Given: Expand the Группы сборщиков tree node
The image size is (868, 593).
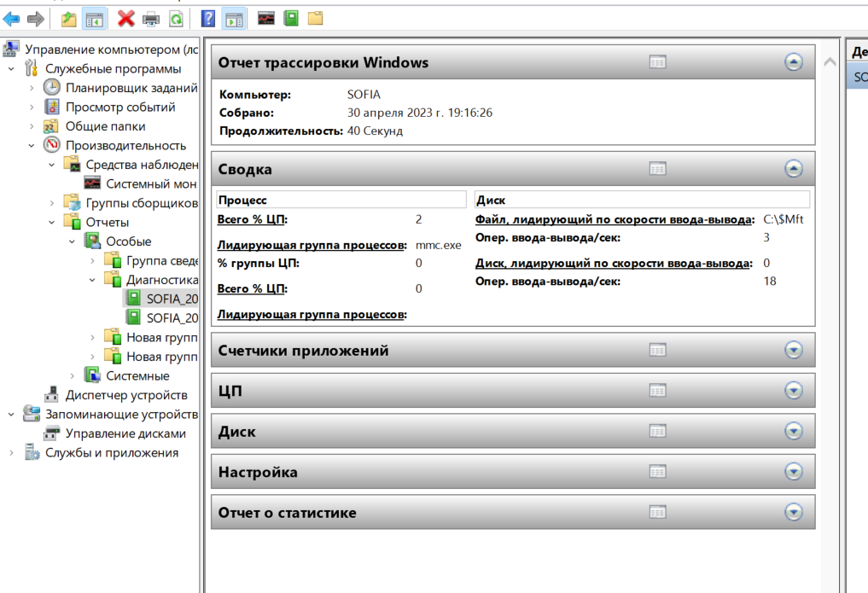Looking at the screenshot, I should [x=51, y=203].
